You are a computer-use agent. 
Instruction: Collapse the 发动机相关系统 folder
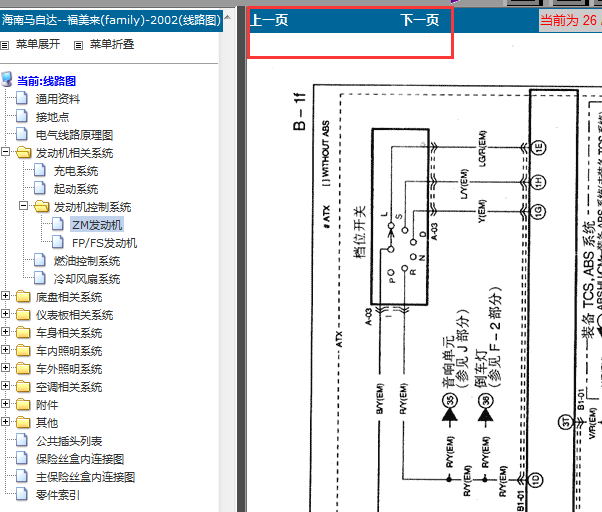tap(5, 152)
